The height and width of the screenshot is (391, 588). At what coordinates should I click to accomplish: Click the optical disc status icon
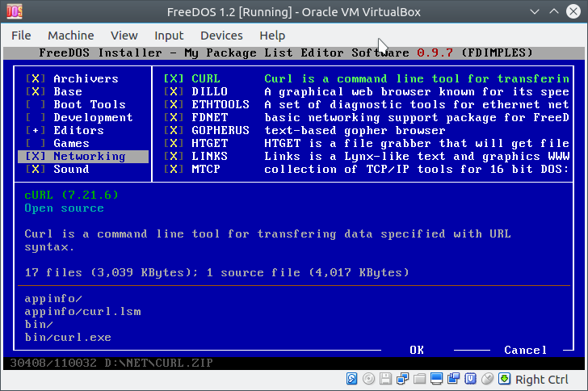tap(369, 379)
